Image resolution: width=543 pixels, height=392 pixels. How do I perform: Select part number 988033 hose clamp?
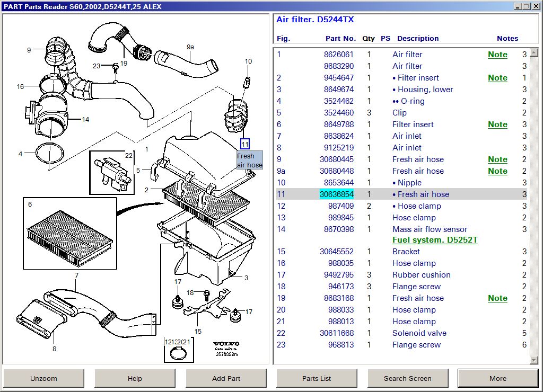[341, 310]
